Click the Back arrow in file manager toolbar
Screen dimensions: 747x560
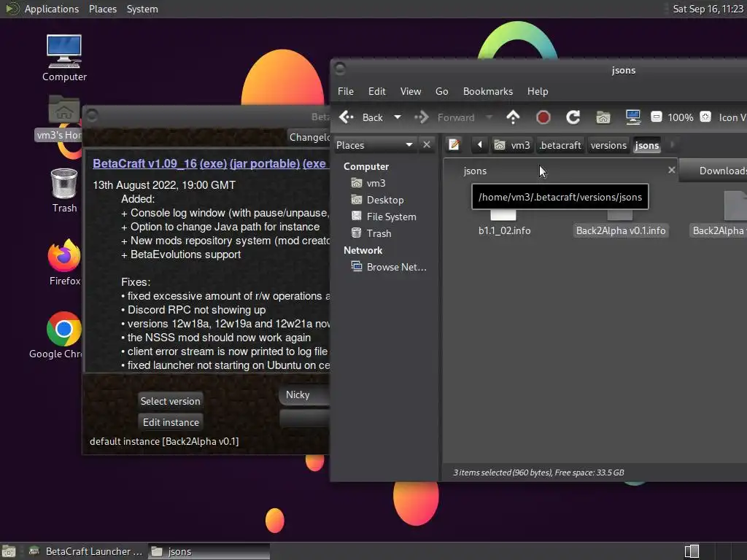347,117
